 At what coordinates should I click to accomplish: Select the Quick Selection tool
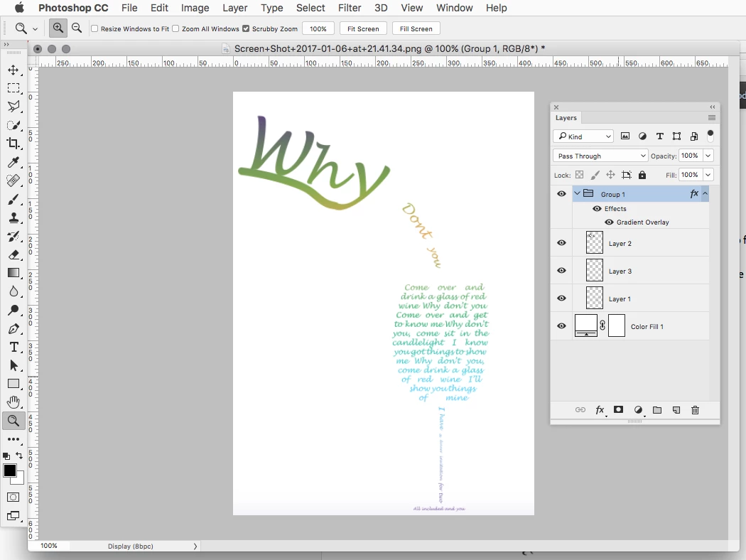click(13, 125)
